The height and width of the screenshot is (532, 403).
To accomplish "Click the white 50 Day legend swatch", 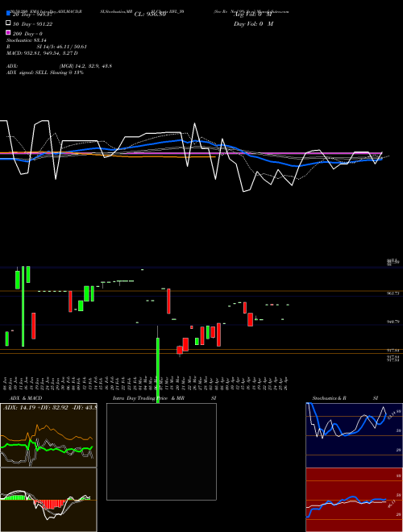I will pos(8,23).
